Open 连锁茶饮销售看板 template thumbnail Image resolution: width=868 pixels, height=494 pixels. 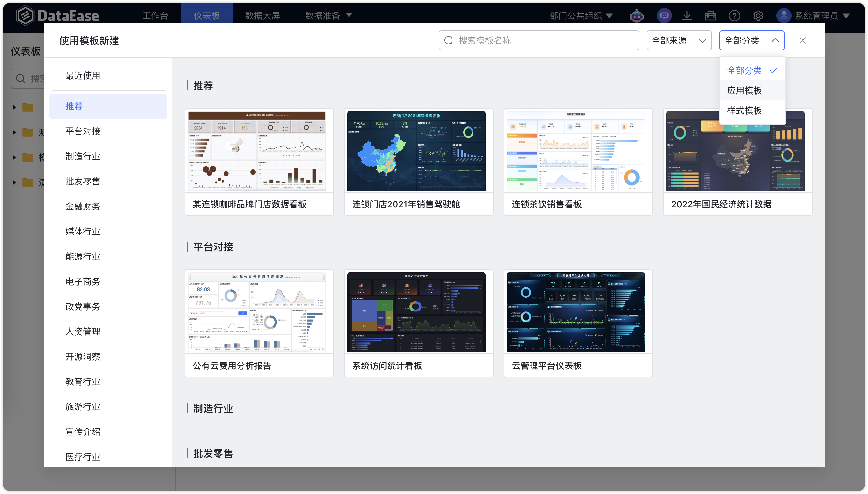point(576,151)
